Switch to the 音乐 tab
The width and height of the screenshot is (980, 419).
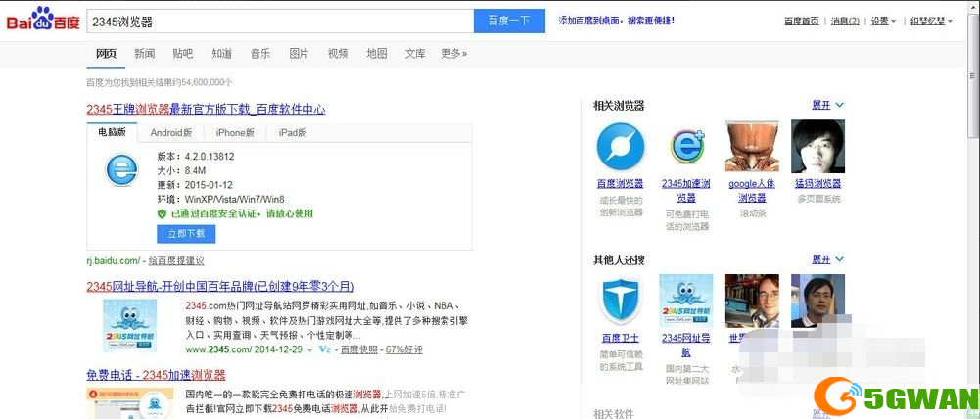click(260, 54)
